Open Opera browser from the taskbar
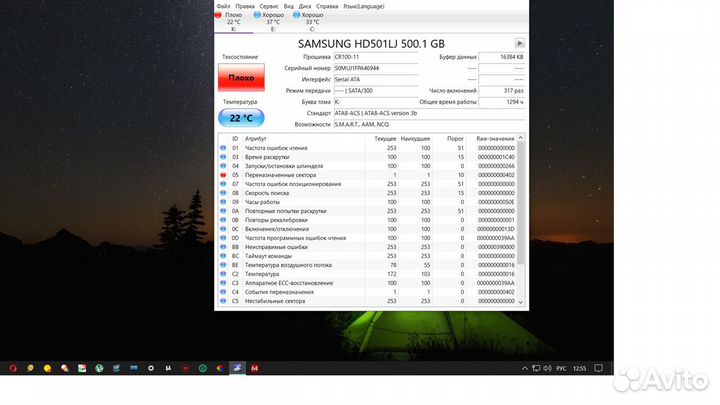Image resolution: width=720 pixels, height=405 pixels. coord(13,368)
